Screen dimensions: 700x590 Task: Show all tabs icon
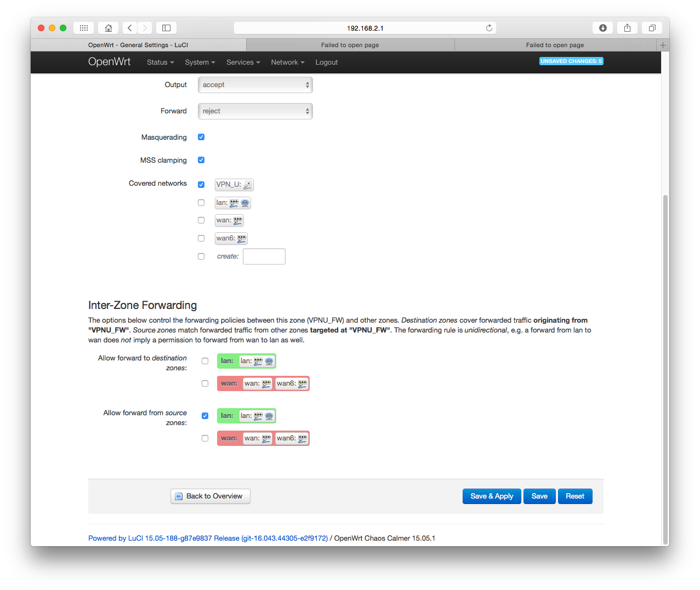pyautogui.click(x=652, y=28)
